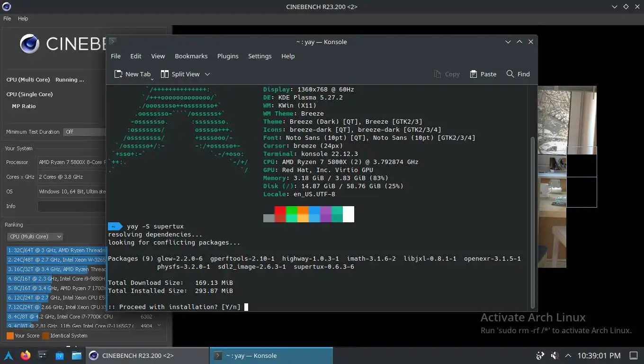Open Discover software center in taskbar
Image resolution: width=644 pixels, height=364 pixels.
point(60,355)
